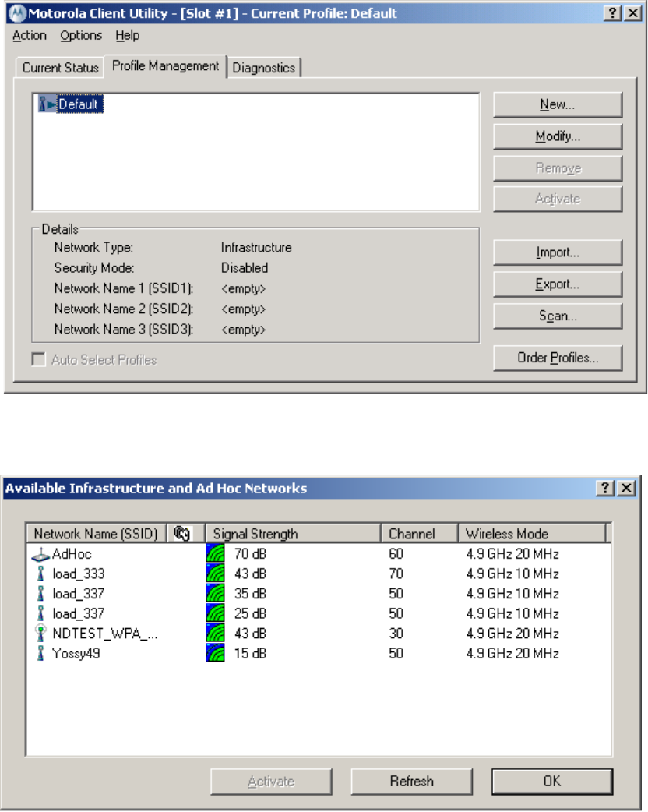Click load_333's 4.9 GHz 10 MHz wireless mode
Image resolution: width=648 pixels, height=812 pixels.
pyautogui.click(x=512, y=574)
